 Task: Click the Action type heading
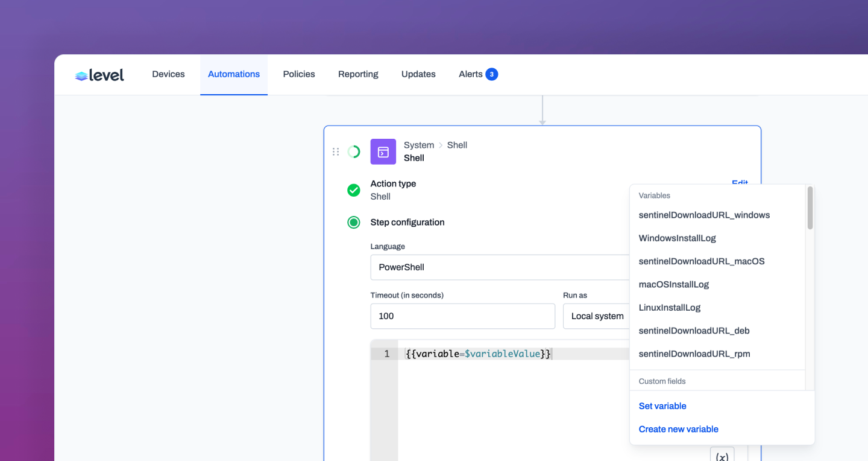[393, 183]
